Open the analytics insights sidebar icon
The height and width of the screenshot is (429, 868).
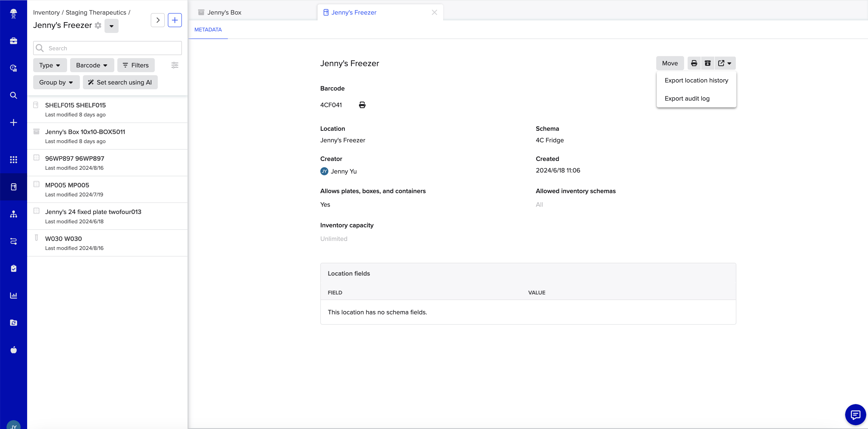[14, 68]
